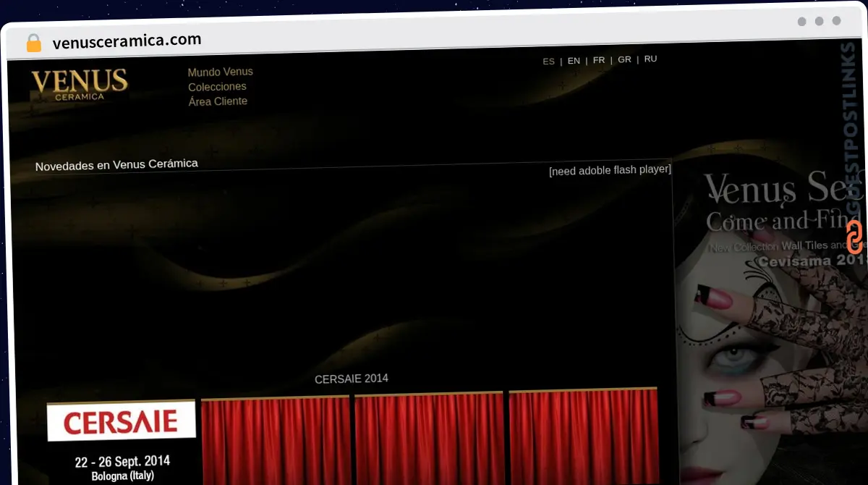
Task: Click the third red curtain image
Action: point(584,436)
